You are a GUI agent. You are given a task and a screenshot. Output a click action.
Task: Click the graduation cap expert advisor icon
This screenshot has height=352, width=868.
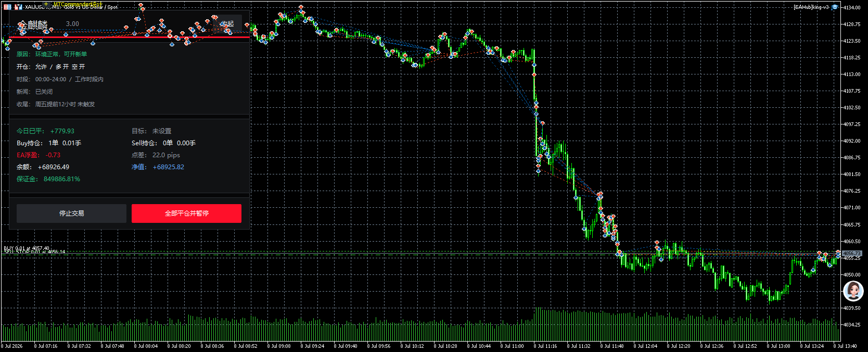835,7
